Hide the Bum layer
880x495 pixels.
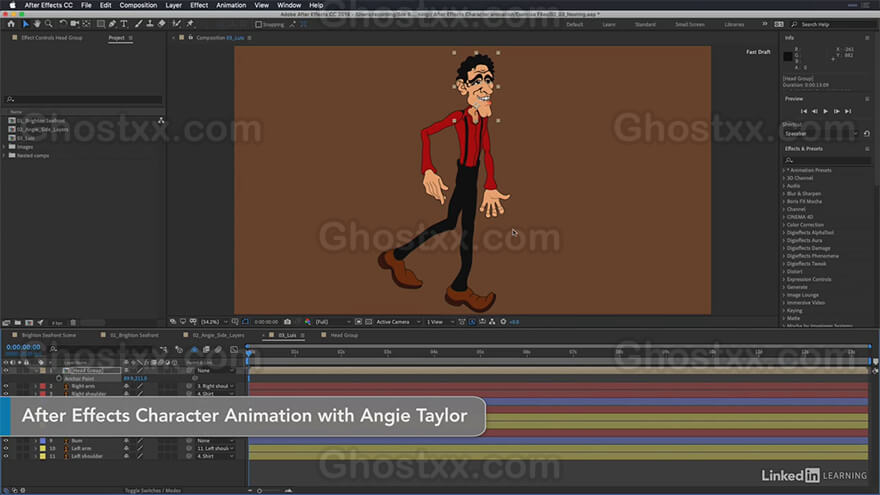pyautogui.click(x=6, y=441)
